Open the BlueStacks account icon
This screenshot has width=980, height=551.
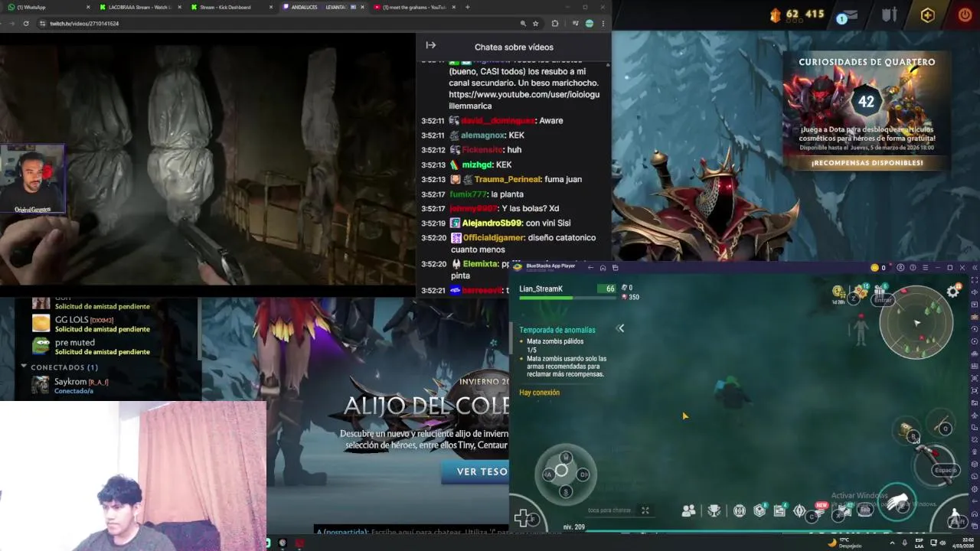[900, 268]
